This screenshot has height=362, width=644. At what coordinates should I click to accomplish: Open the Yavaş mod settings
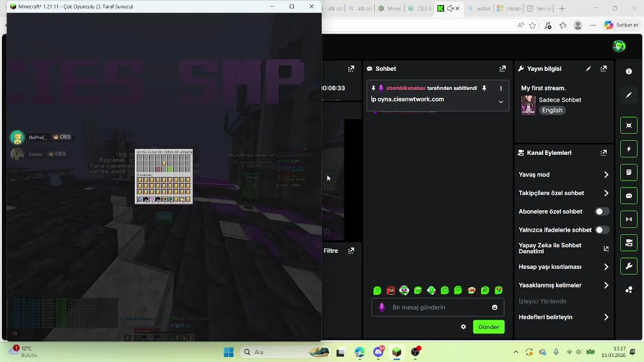(563, 175)
